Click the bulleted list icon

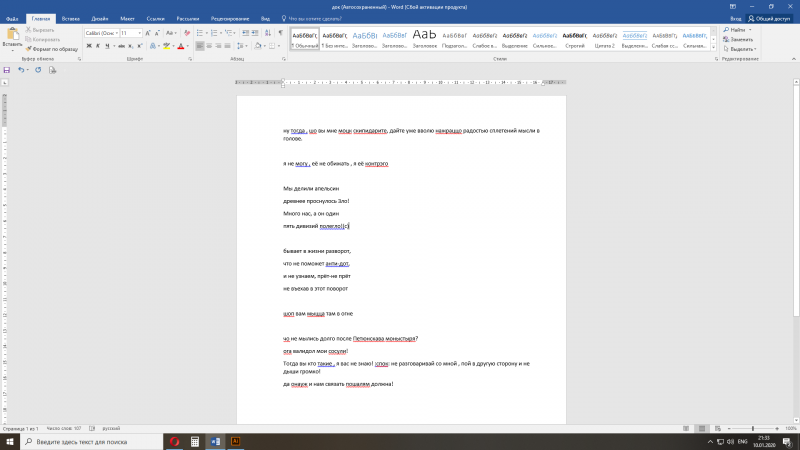(199, 32)
